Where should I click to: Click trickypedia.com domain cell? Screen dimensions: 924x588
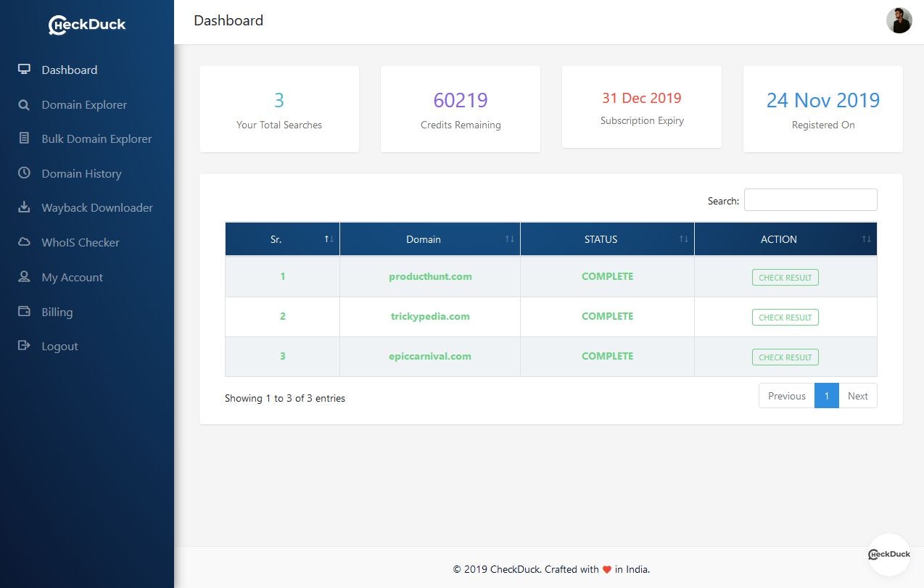click(x=430, y=316)
